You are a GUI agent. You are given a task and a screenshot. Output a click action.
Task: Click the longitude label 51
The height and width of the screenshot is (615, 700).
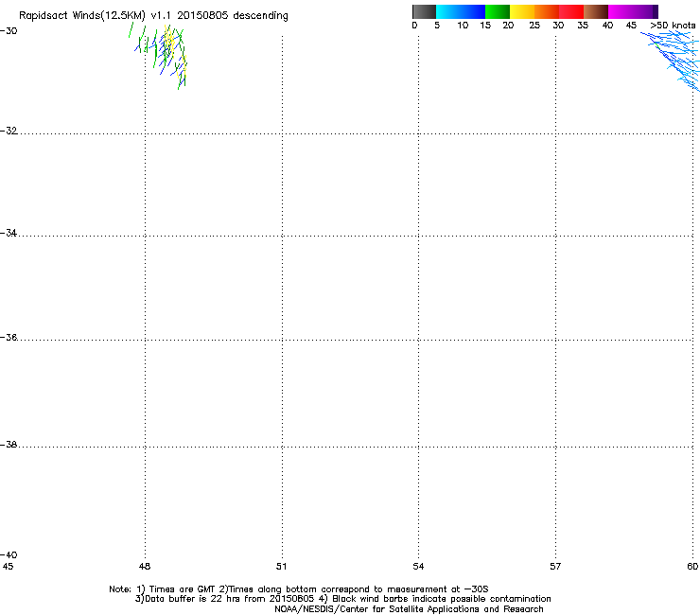[281, 567]
